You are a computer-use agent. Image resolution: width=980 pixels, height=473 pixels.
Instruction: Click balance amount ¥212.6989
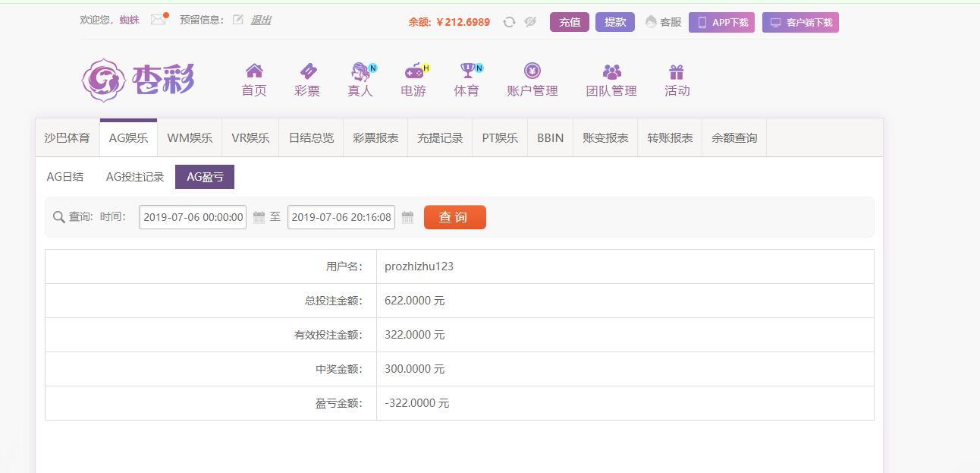pyautogui.click(x=463, y=22)
